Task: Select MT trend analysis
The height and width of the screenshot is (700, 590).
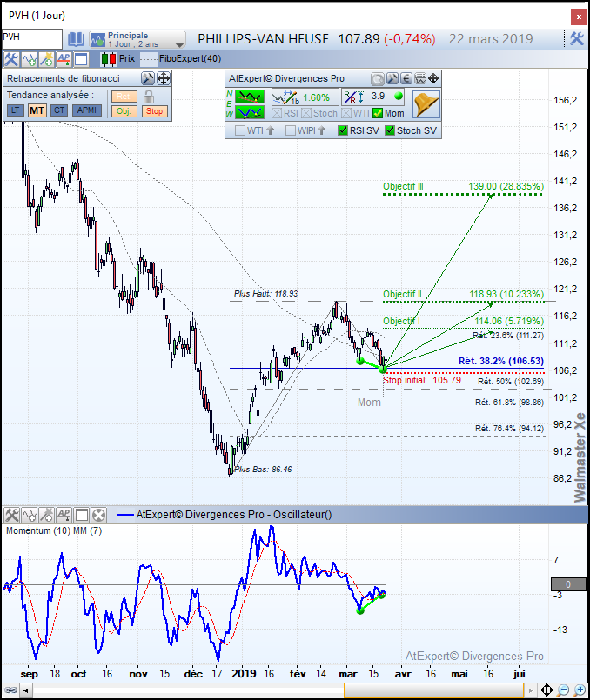Action: click(37, 110)
